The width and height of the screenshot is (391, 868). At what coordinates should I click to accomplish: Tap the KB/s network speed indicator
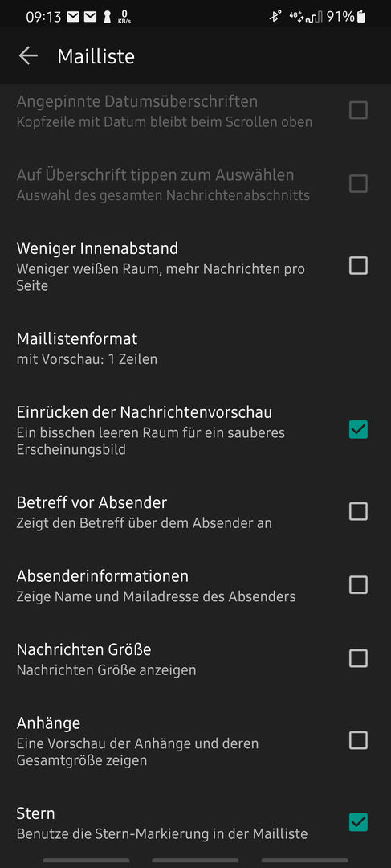[124, 17]
